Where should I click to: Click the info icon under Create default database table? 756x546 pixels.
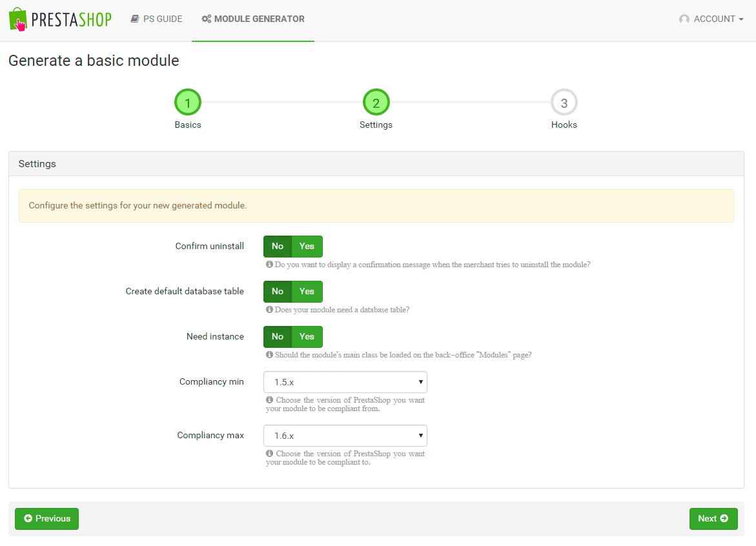[x=269, y=309]
